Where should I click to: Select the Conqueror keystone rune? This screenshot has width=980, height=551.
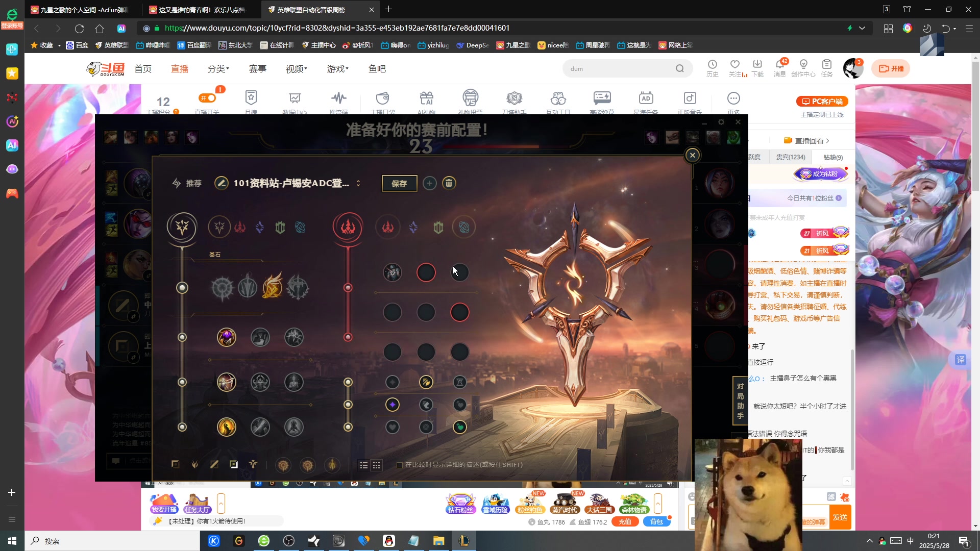[298, 288]
